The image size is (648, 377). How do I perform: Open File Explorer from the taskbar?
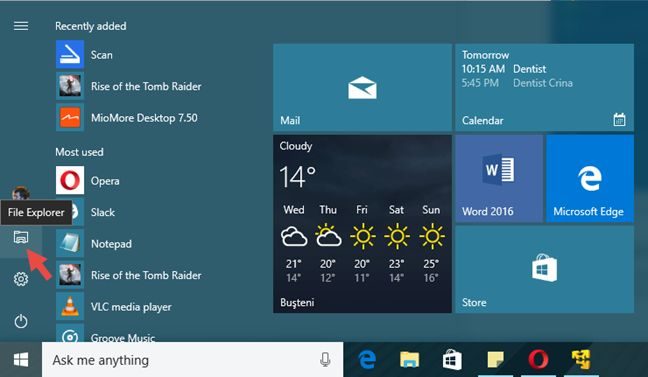409,360
